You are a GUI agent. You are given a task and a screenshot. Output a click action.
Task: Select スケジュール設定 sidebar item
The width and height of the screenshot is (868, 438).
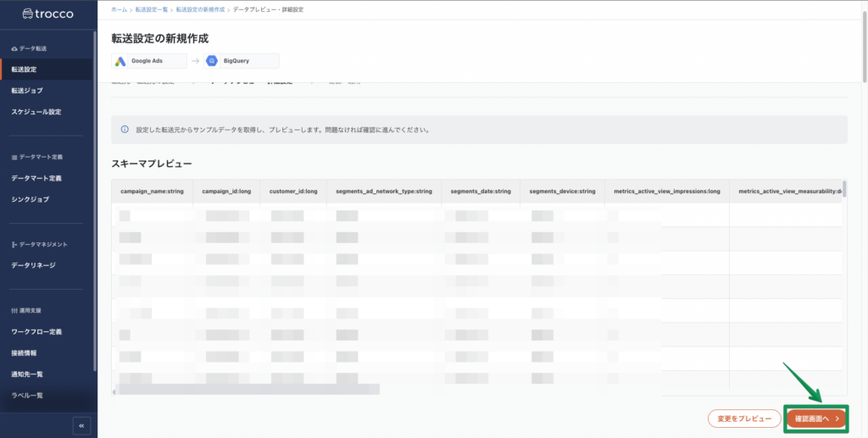pyautogui.click(x=36, y=112)
